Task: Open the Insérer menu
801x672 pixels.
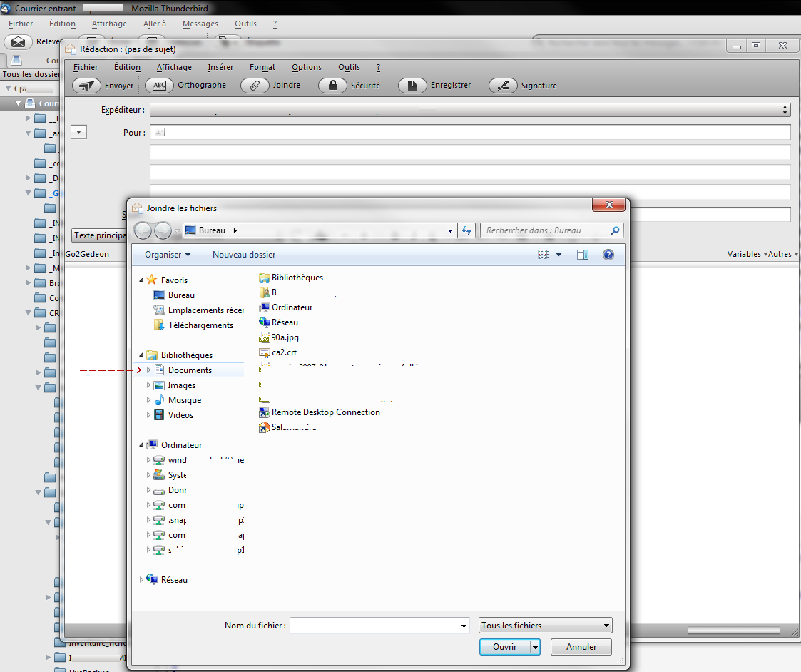Action: tap(220, 67)
